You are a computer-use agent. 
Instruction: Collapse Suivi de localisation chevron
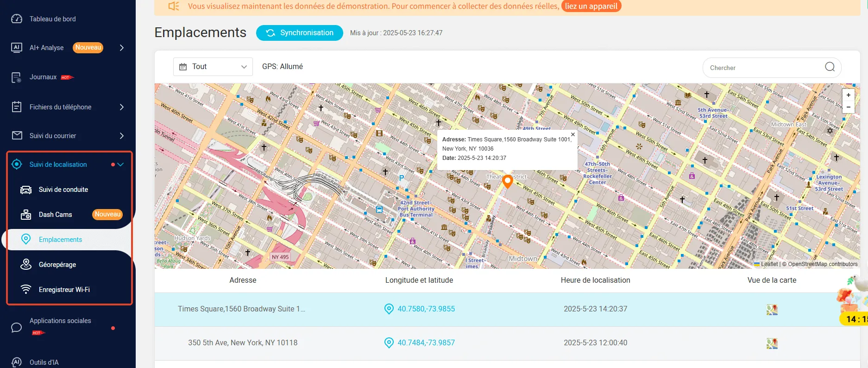point(120,165)
